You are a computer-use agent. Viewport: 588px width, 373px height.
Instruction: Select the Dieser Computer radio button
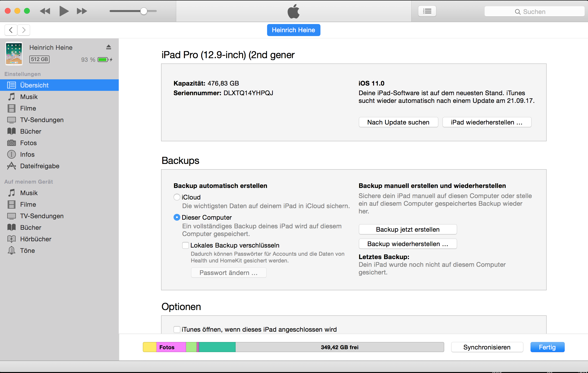(x=177, y=217)
